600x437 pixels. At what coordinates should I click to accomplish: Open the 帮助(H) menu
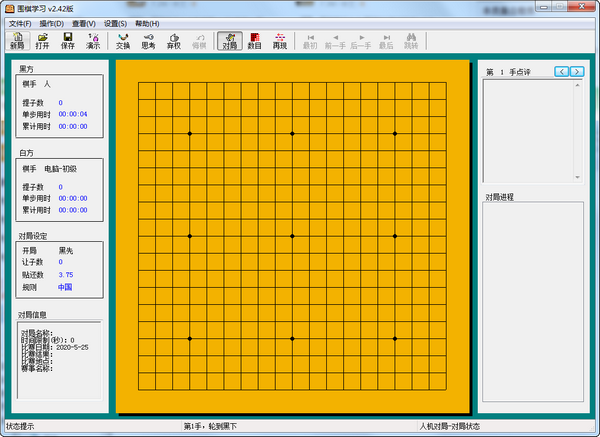click(147, 22)
